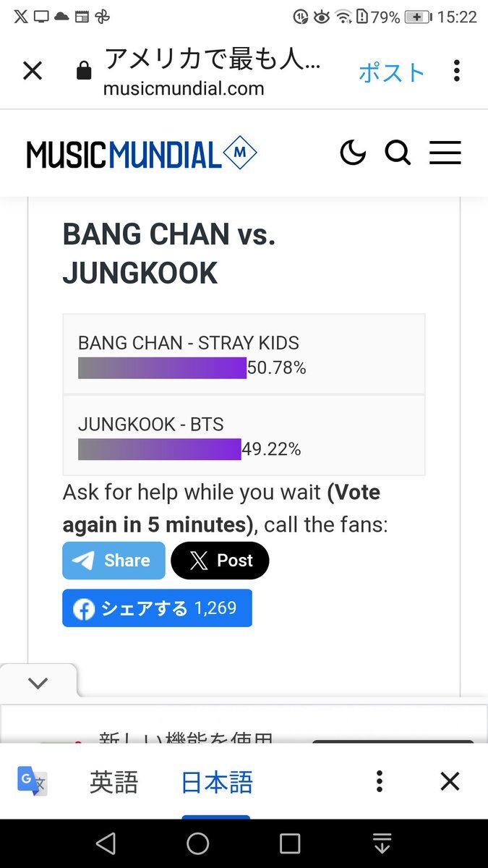The height and width of the screenshot is (868, 488).
Task: Open the three-dot browser menu
Action: point(456,71)
